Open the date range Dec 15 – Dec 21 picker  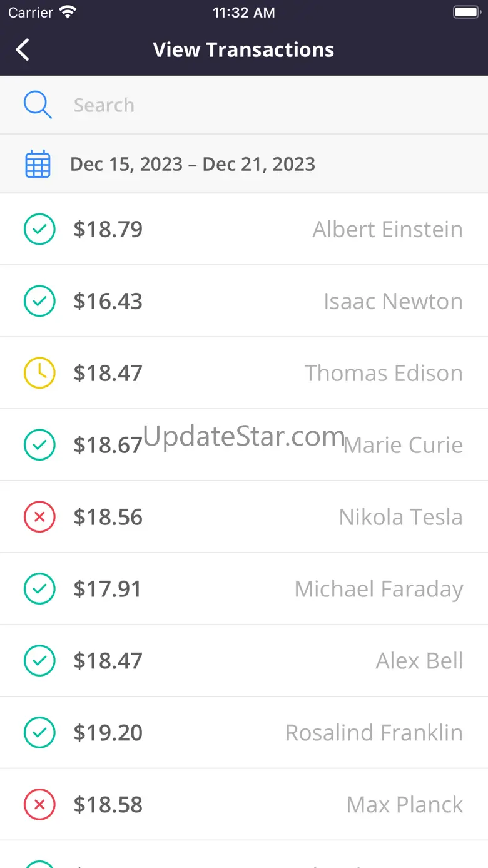click(x=193, y=164)
